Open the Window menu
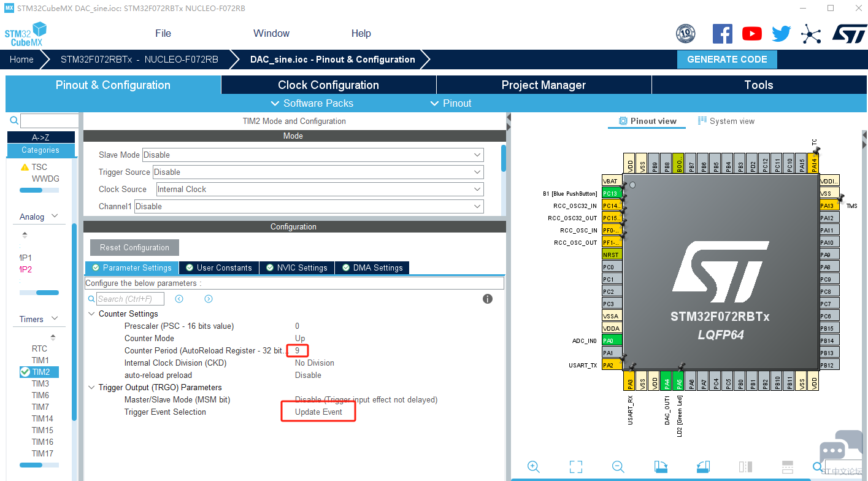The image size is (868, 481). pos(271,34)
